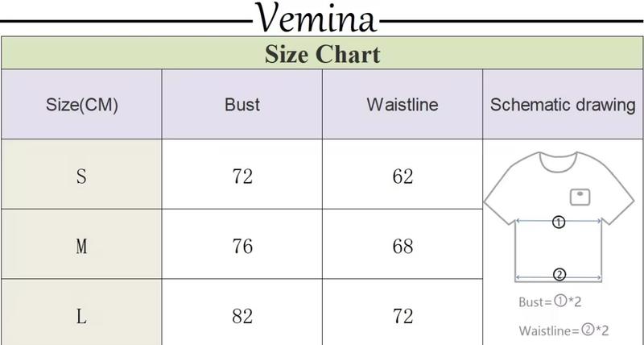Image resolution: width=644 pixels, height=345 pixels.
Task: Click the L size row label
Action: [81, 316]
